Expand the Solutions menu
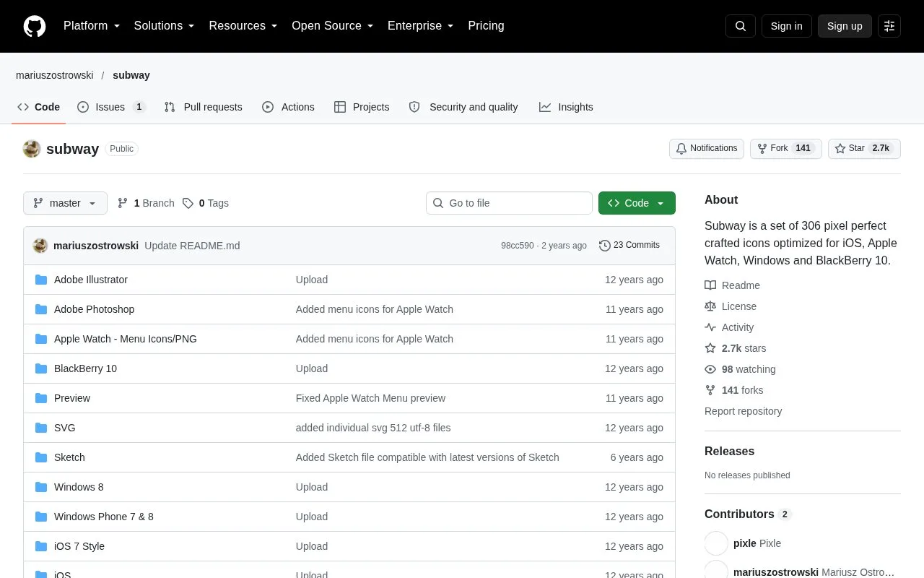 (165, 26)
